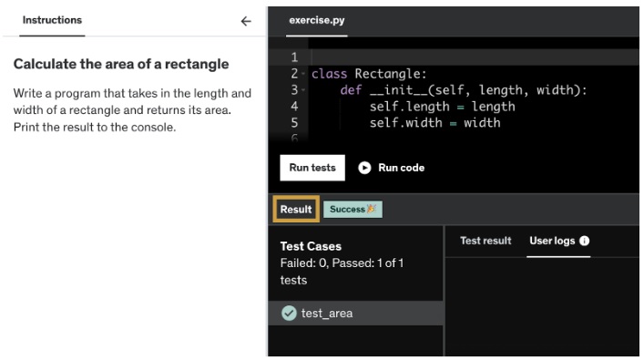
Task: Click the Run tests button
Action: tap(312, 168)
